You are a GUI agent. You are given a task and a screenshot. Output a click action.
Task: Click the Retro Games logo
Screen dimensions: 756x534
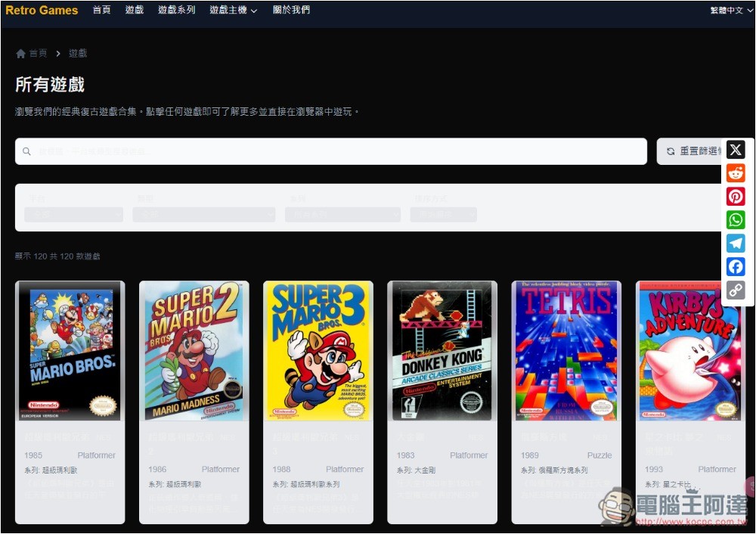42,10
